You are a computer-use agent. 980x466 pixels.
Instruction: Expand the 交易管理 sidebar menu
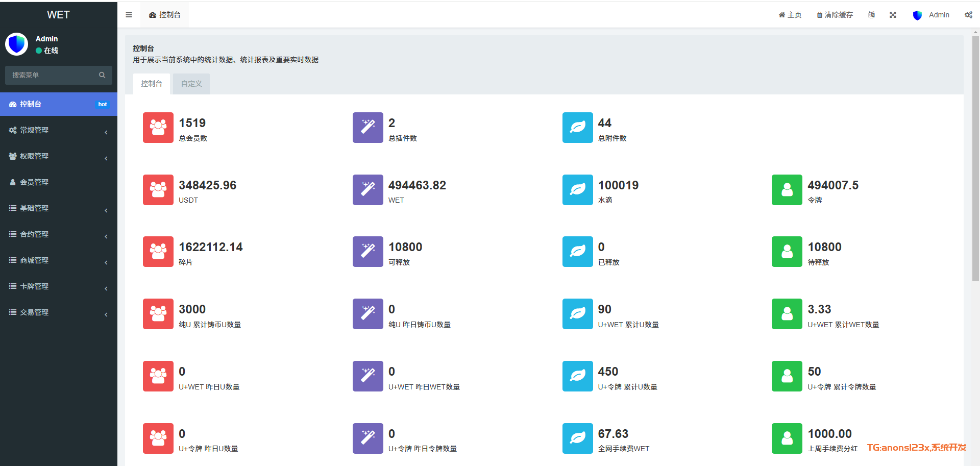click(58, 312)
